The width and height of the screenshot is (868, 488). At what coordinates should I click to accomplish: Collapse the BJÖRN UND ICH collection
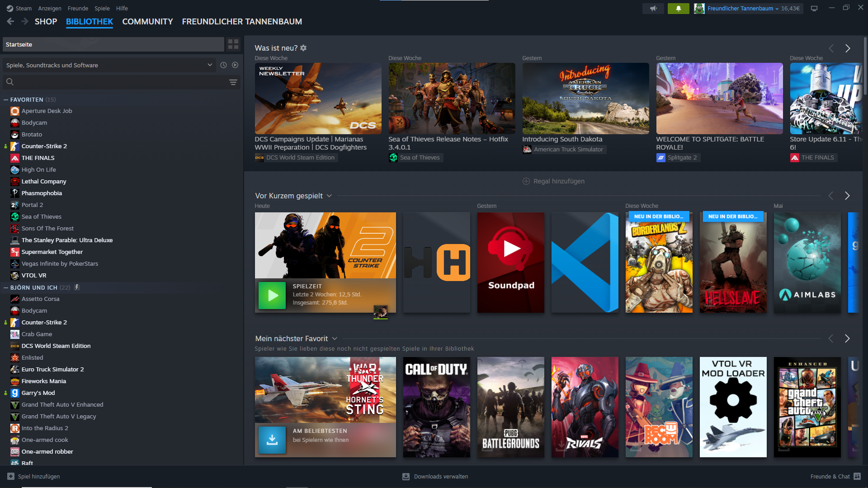[x=6, y=288]
